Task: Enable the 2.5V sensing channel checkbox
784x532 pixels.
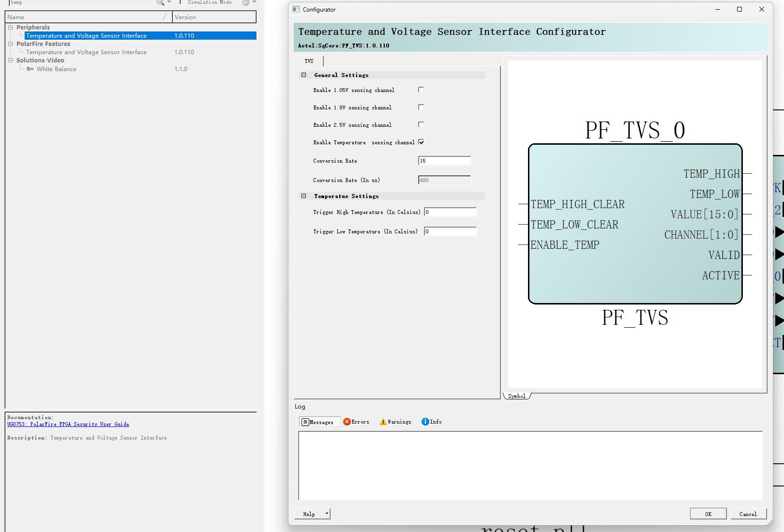Action: coord(421,124)
